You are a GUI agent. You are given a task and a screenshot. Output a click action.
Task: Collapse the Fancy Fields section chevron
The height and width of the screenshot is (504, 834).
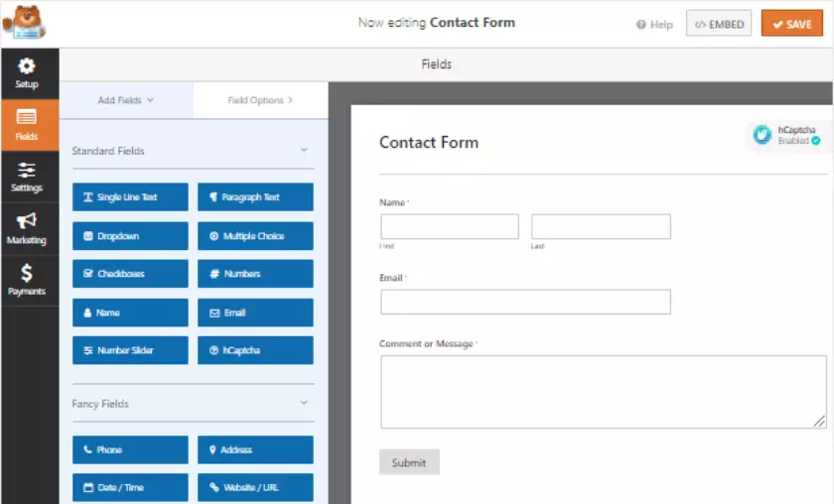point(304,403)
